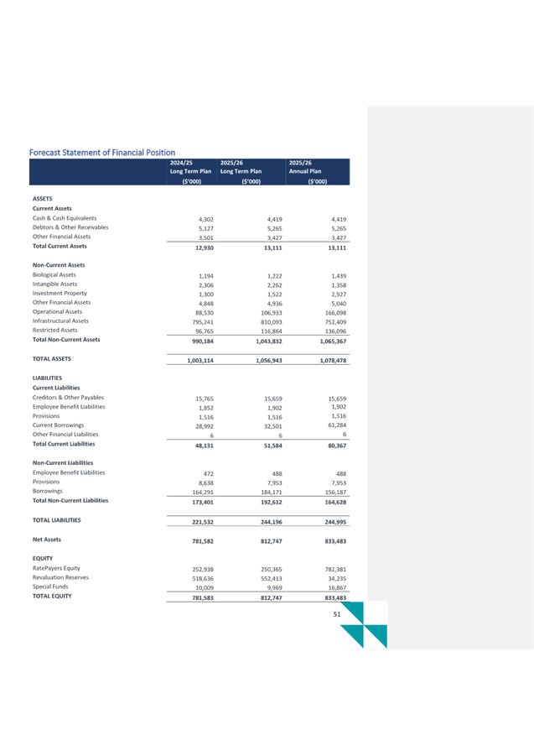534x756 pixels.
Task: Click the borrowings value '164,291'
Action: click(203, 493)
